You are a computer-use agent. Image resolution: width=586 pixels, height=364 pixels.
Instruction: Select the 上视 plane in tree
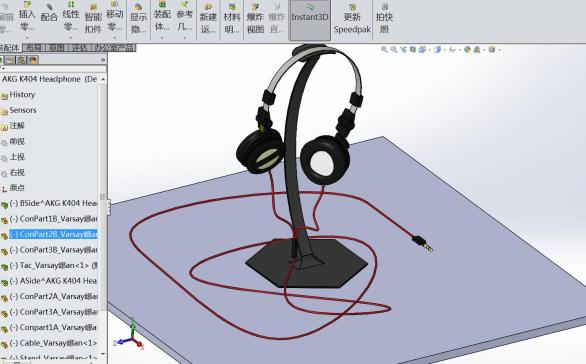click(17, 157)
